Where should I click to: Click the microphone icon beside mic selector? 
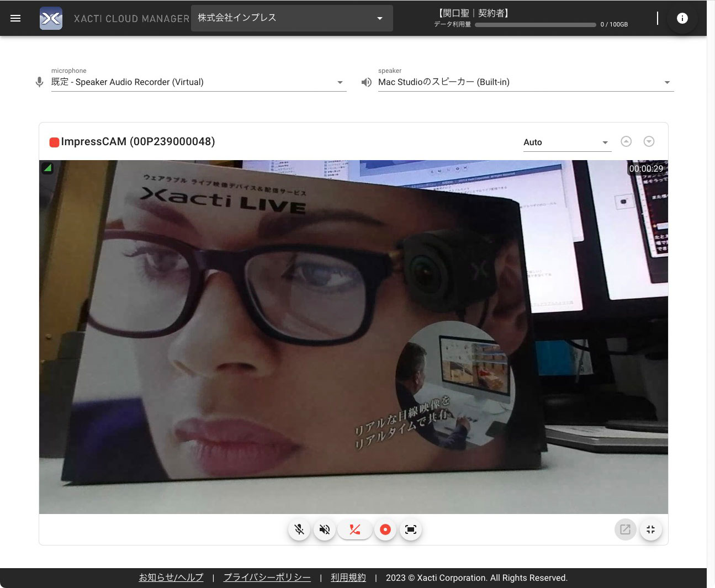point(39,82)
